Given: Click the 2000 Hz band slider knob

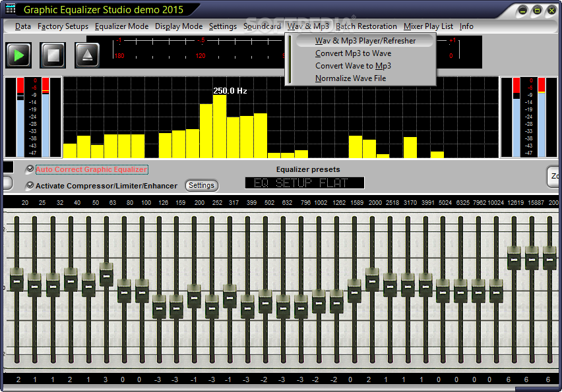Looking at the screenshot, I should coord(373,280).
